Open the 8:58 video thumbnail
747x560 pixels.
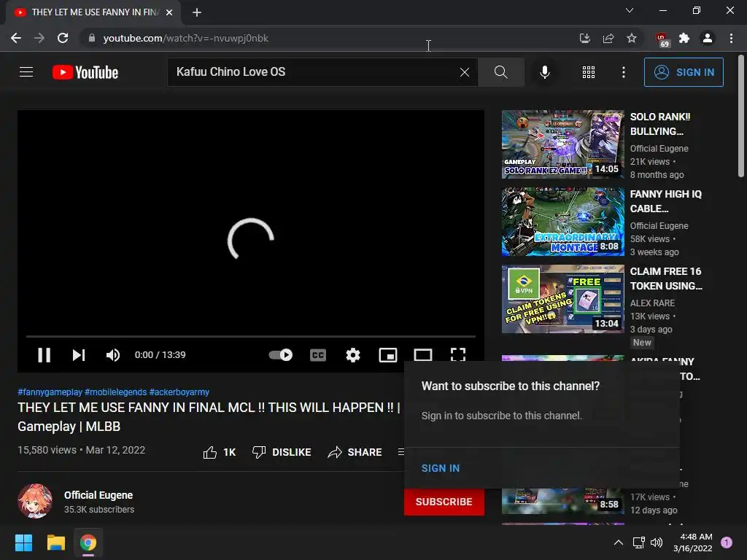562,501
